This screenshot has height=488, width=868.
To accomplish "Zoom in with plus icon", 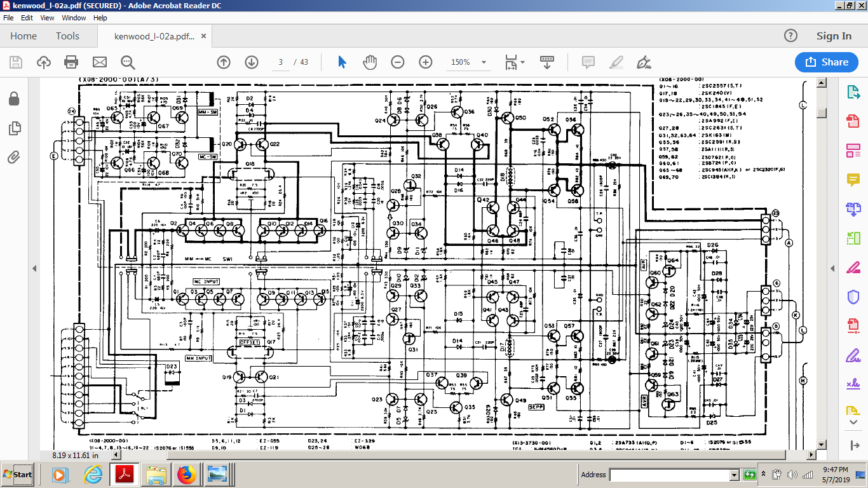I will click(x=426, y=62).
